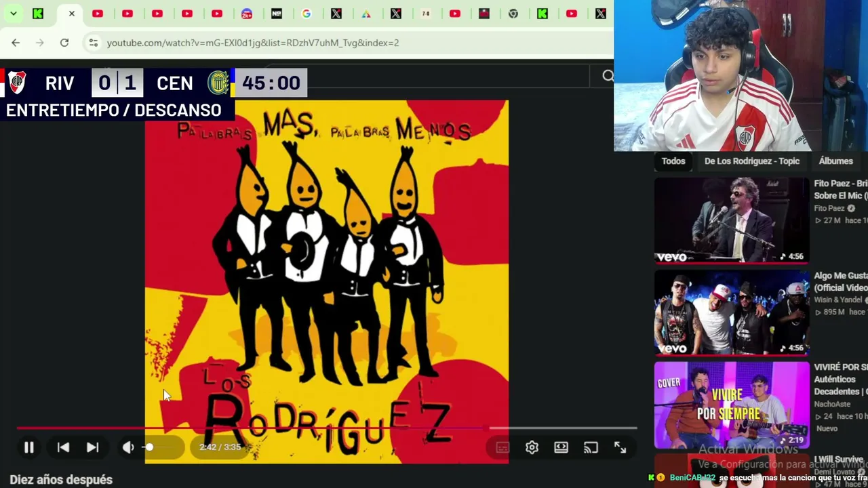Go back to the previous page

[x=16, y=43]
